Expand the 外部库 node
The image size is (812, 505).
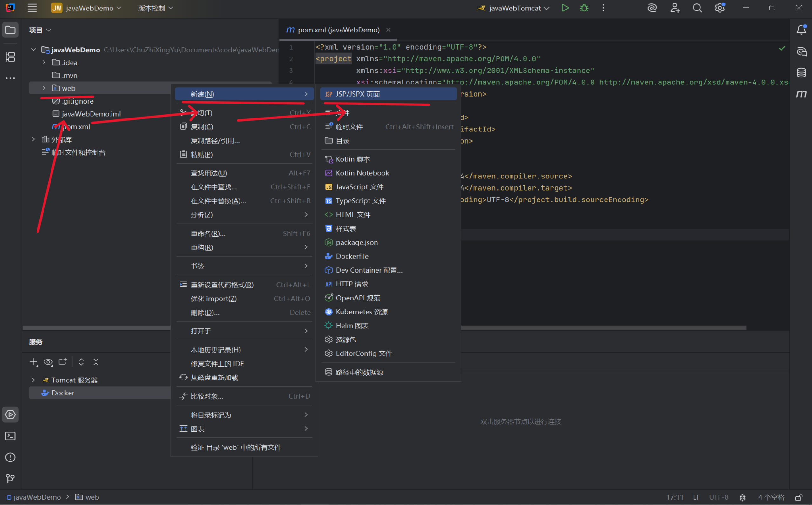[x=33, y=139]
